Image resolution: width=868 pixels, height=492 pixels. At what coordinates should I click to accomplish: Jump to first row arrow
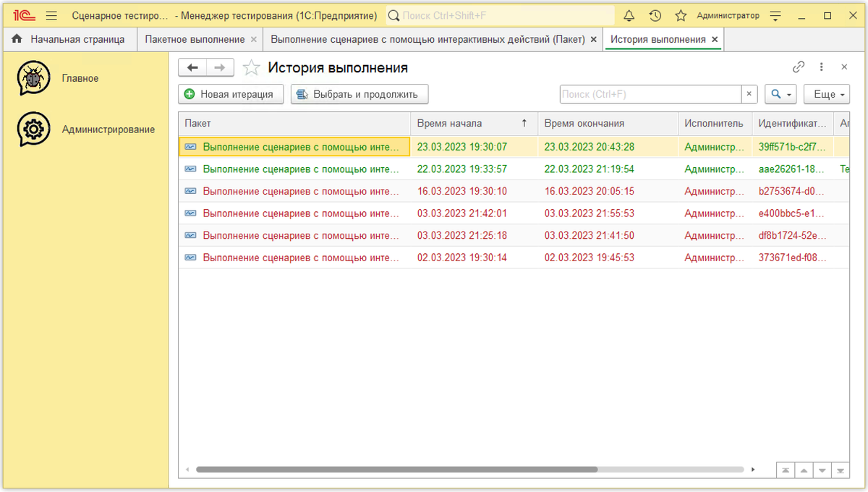tap(786, 470)
